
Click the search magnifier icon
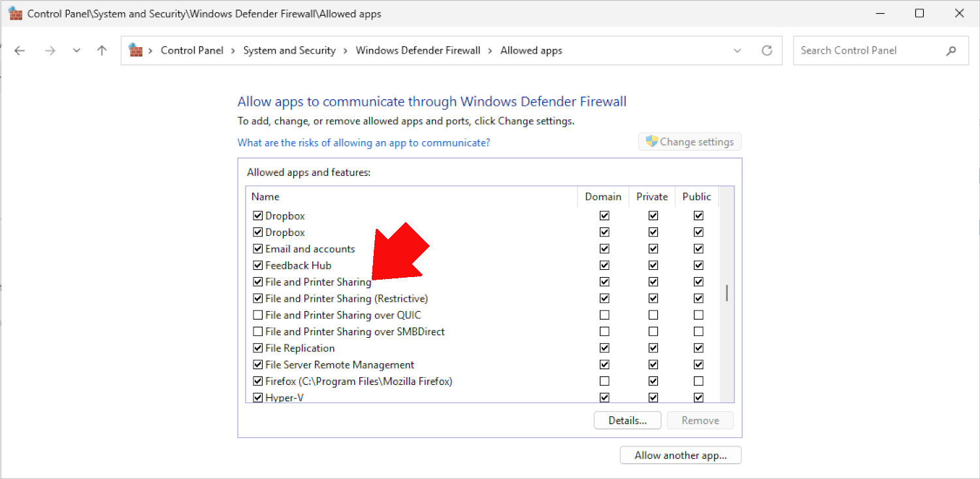[x=951, y=50]
